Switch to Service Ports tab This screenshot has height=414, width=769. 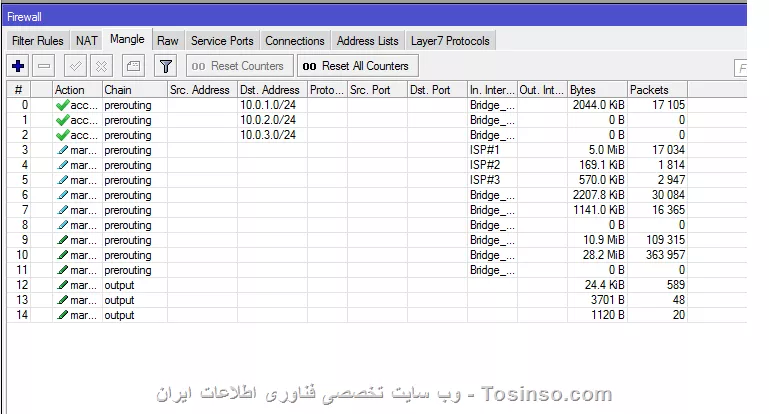point(222,41)
